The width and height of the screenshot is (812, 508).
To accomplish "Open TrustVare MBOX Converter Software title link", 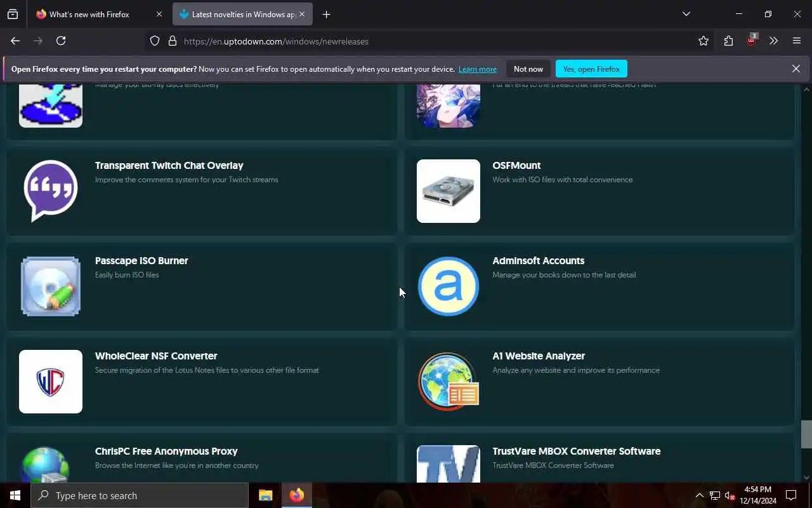I will coord(577,451).
